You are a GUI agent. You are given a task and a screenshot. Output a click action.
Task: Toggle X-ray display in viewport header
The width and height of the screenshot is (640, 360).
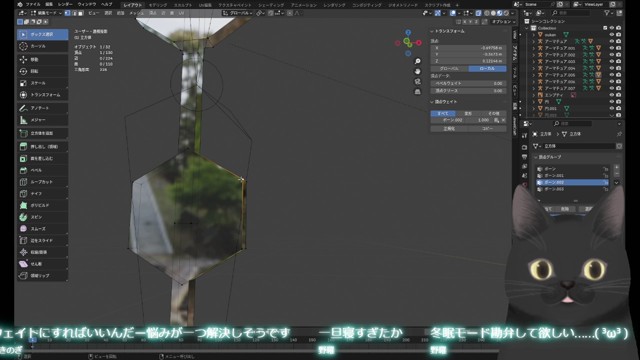pyautogui.click(x=478, y=13)
